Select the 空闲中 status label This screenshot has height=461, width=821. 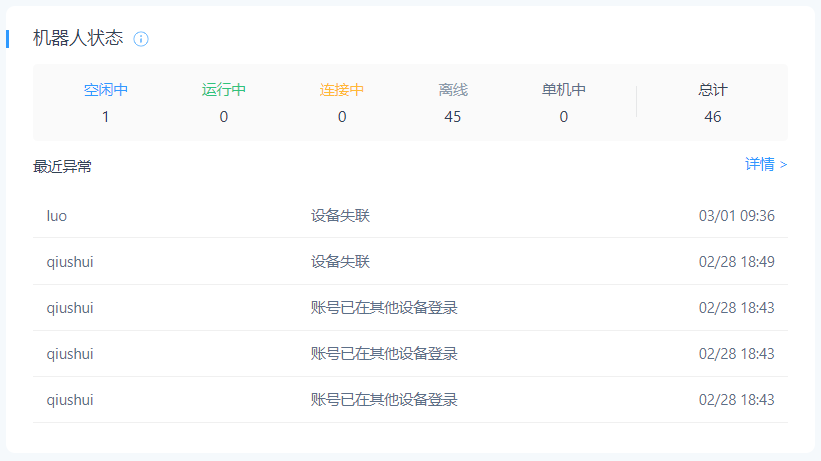(106, 90)
